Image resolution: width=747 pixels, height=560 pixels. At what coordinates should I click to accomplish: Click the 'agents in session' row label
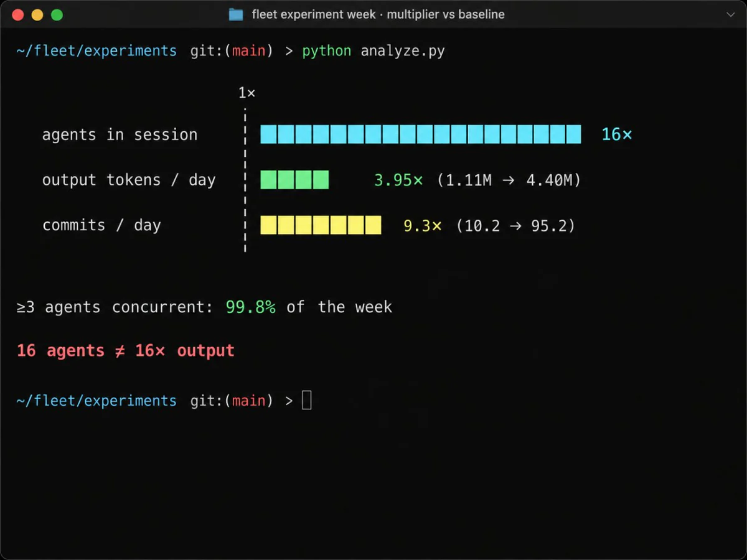(x=120, y=135)
